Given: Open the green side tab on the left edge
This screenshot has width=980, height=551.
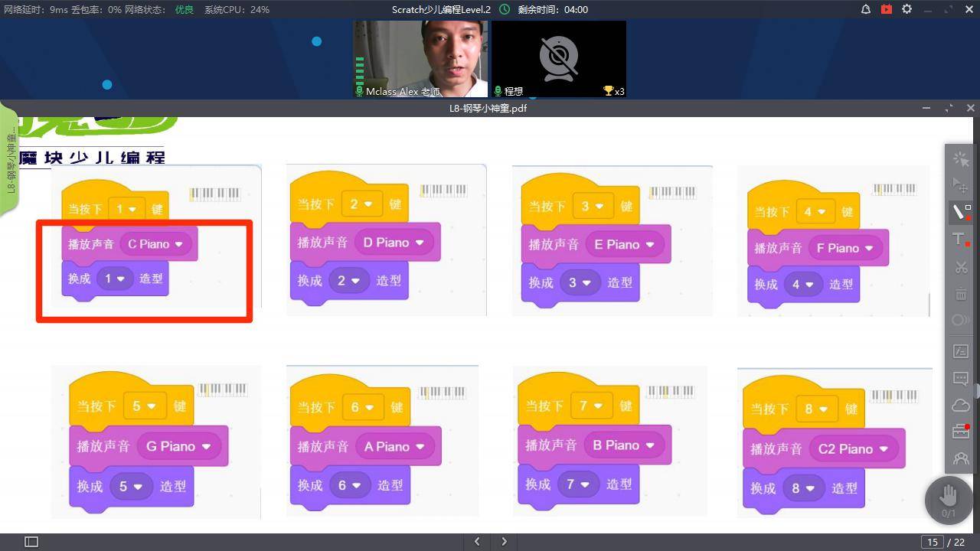Looking at the screenshot, I should [8, 161].
